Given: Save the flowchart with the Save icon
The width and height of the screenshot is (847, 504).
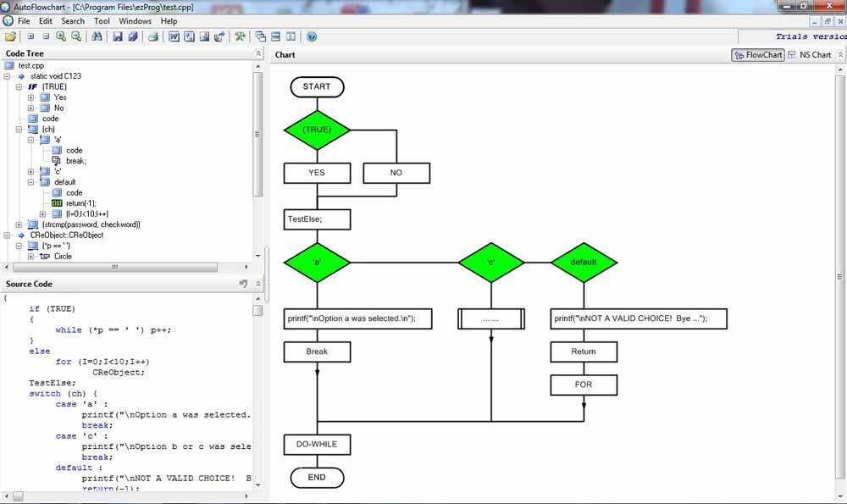Looking at the screenshot, I should tap(116, 36).
